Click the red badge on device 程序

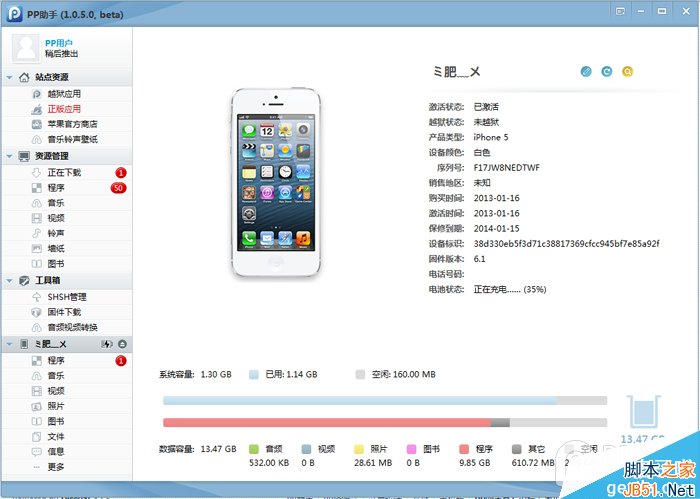point(121,360)
